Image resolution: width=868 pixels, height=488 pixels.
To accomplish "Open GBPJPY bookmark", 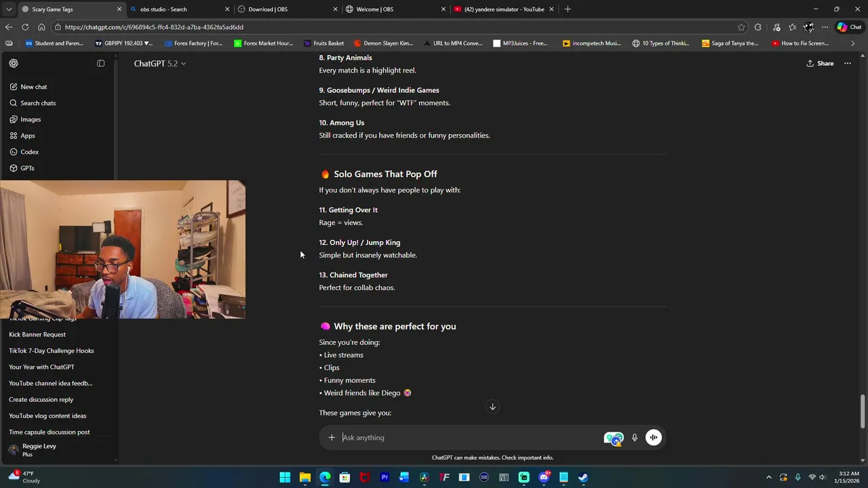I will coord(124,43).
